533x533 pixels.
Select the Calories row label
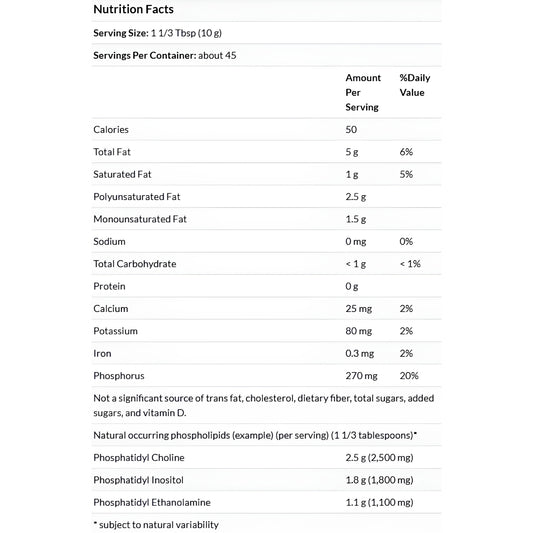pyautogui.click(x=111, y=130)
